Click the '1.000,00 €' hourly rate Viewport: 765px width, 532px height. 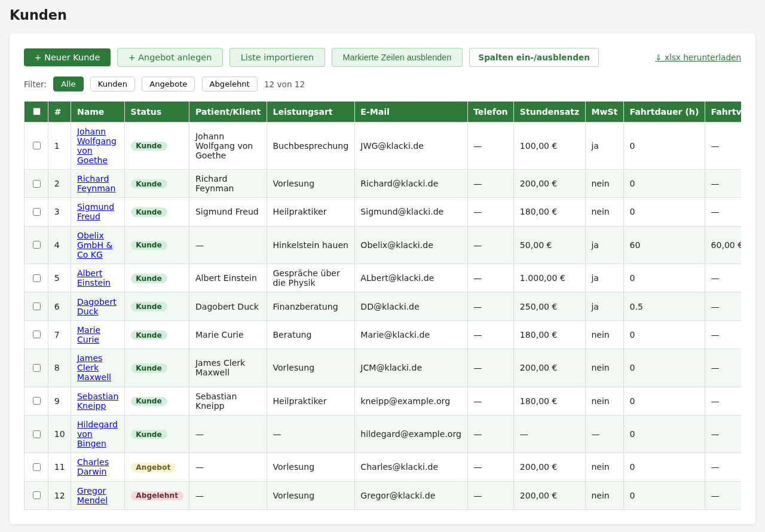(542, 278)
